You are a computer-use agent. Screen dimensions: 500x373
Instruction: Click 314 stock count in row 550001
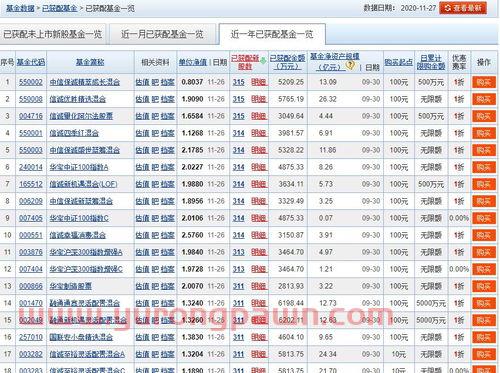238,133
